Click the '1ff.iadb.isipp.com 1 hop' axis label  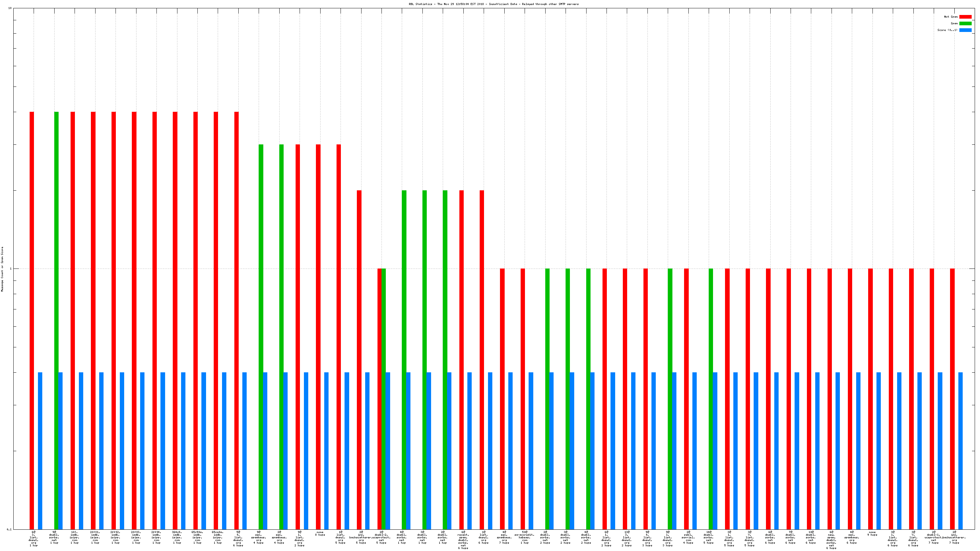pyautogui.click(x=75, y=537)
